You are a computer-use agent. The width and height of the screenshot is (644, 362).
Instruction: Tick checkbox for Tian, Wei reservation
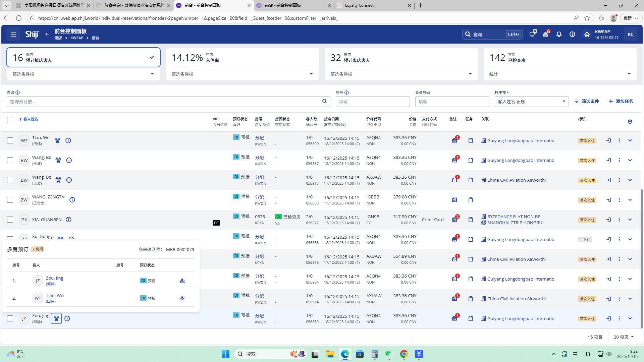(10, 141)
